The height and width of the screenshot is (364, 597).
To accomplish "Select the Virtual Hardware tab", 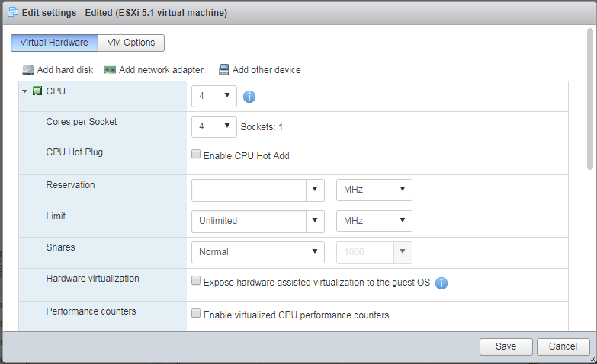I will (x=54, y=43).
